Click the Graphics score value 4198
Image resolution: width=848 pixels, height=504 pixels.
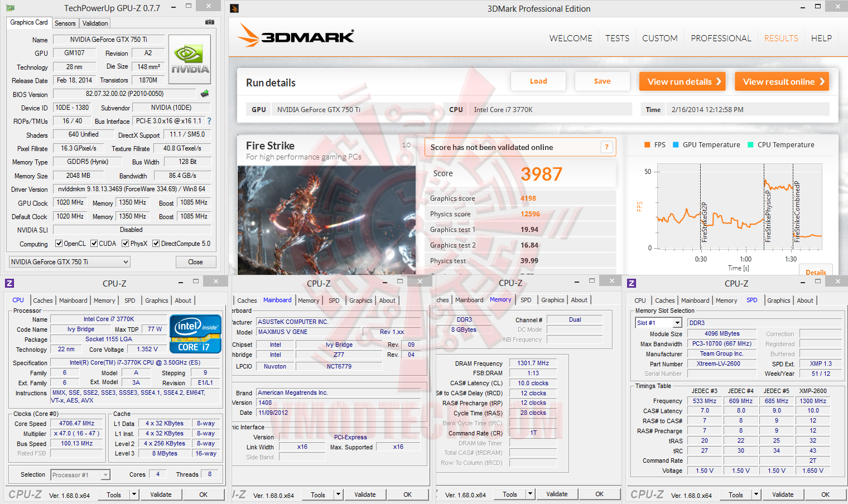point(528,198)
